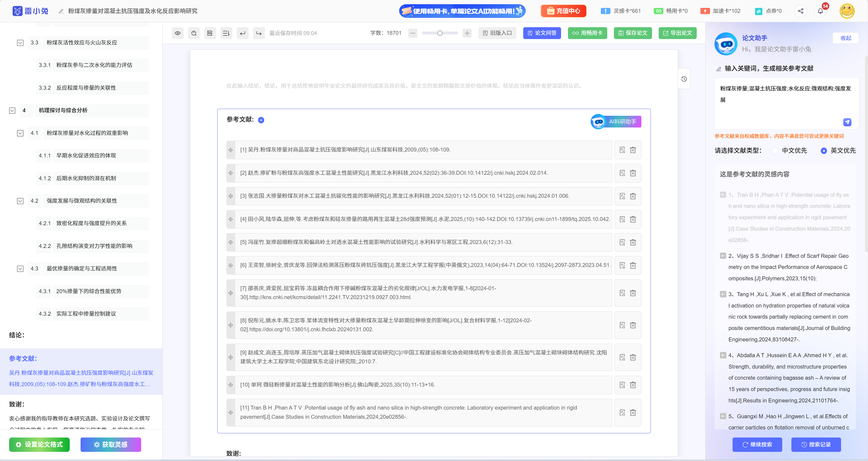Collapse section 4.2 强度发展与微观结构的关联性
The width and height of the screenshot is (868, 461).
coord(20,201)
